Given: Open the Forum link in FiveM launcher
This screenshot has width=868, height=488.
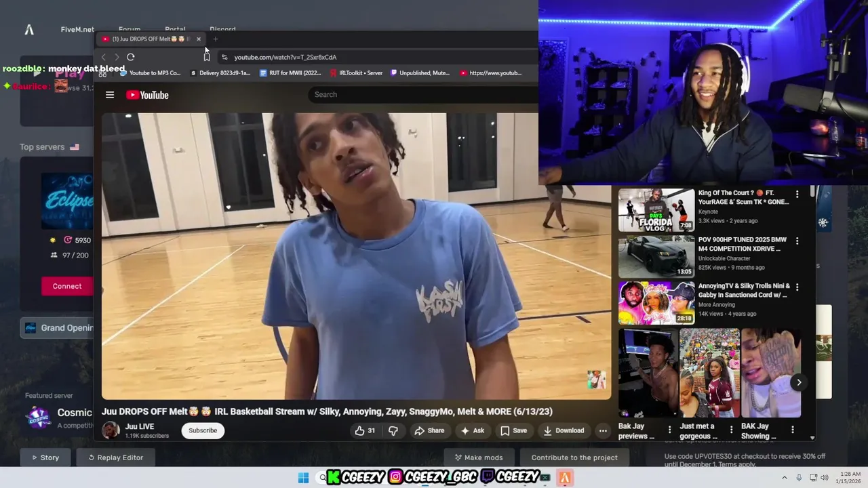Looking at the screenshot, I should click(130, 30).
